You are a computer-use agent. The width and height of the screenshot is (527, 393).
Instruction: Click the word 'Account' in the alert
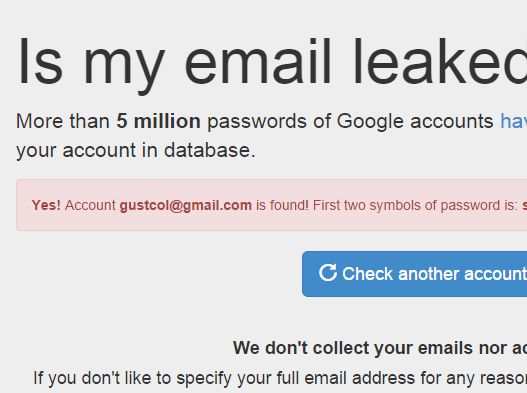point(90,205)
